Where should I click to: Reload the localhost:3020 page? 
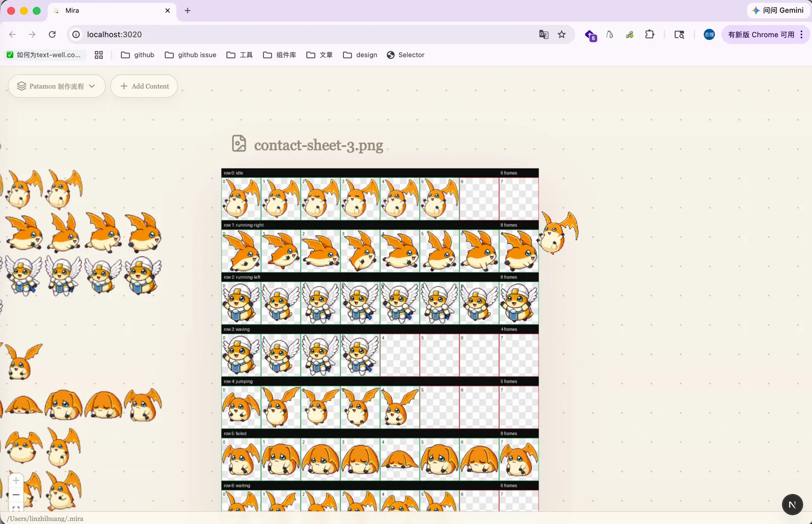(52, 35)
